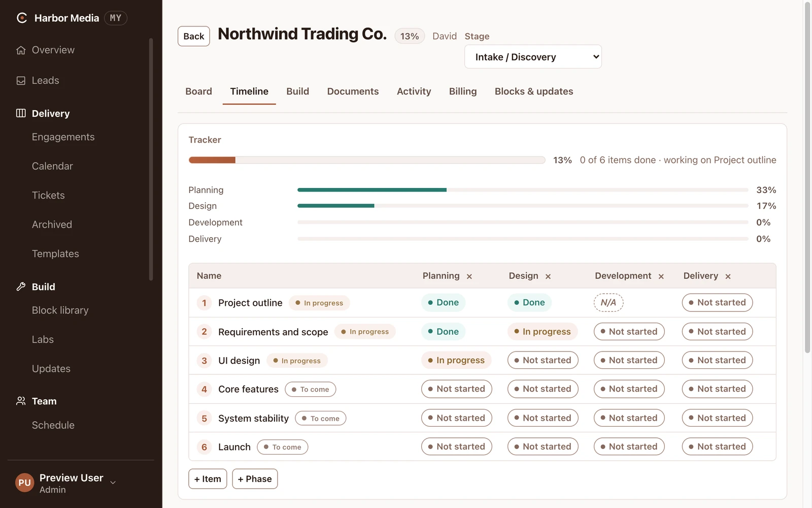Toggle Project outline Planning status Done
The width and height of the screenshot is (812, 508).
(x=443, y=302)
